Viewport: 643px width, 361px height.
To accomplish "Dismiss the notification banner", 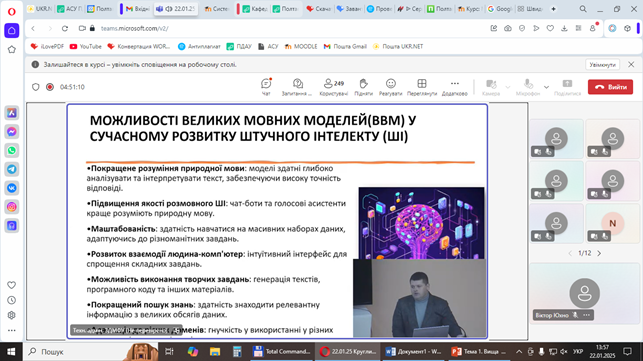I will (x=631, y=64).
